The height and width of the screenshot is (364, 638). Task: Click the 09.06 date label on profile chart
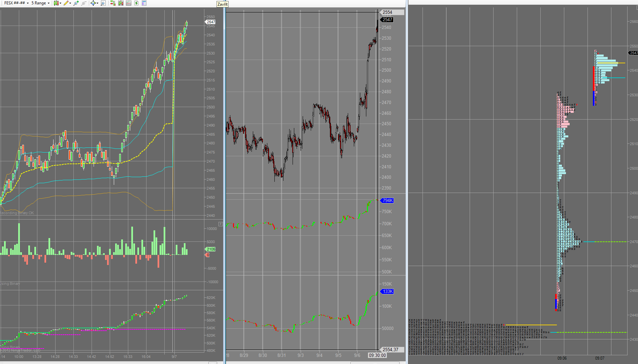click(562, 358)
